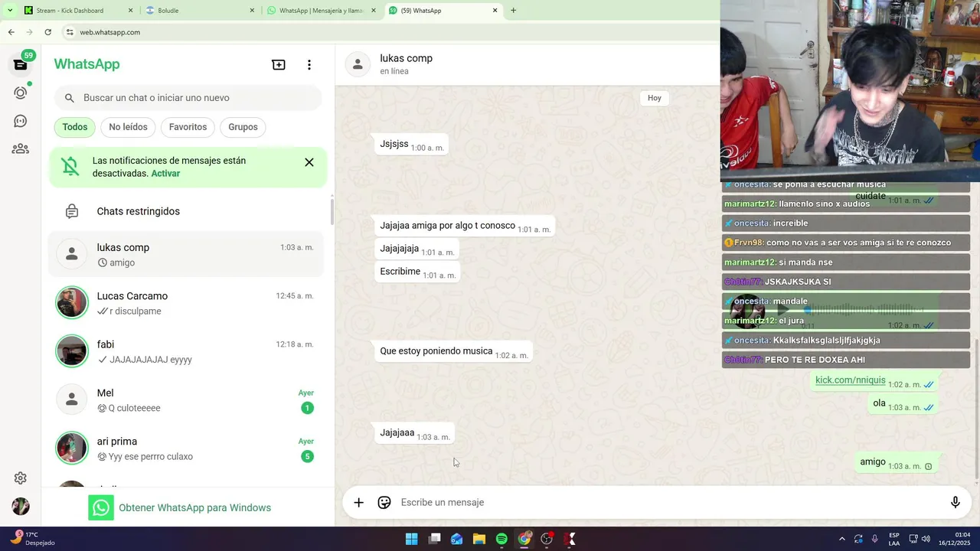This screenshot has height=551, width=980.
Task: Open File Explorer from the taskbar
Action: [x=479, y=539]
